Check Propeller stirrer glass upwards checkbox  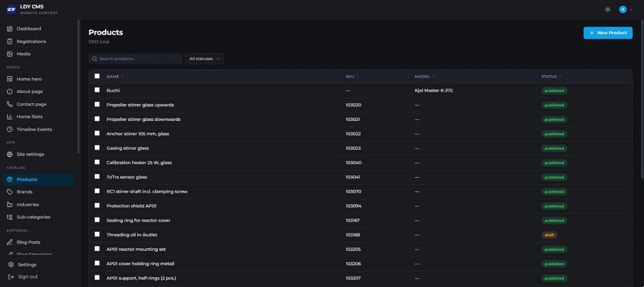(x=97, y=104)
